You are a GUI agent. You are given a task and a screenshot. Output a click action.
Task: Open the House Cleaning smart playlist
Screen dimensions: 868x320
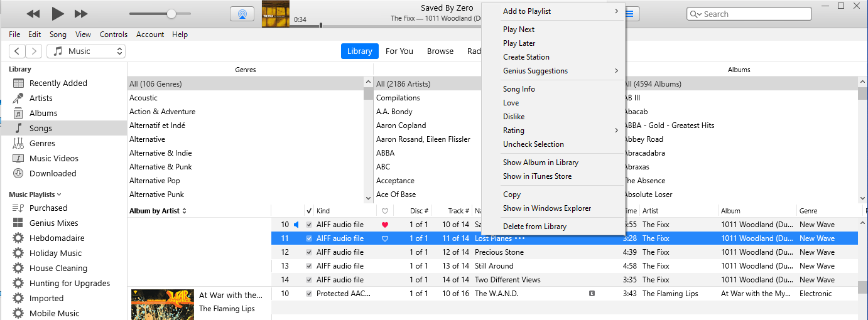pyautogui.click(x=58, y=268)
